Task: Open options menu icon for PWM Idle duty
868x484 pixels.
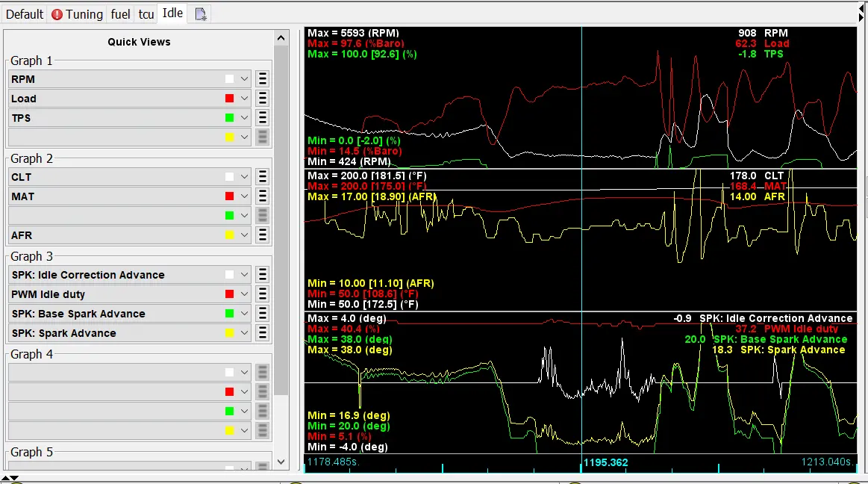Action: click(263, 294)
